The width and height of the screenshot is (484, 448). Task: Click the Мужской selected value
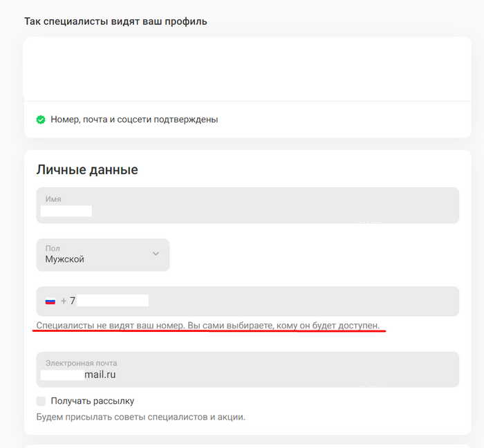click(65, 259)
